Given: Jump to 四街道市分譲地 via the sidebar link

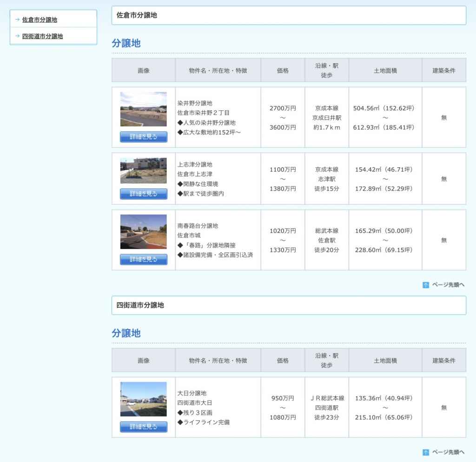Looking at the screenshot, I should coord(42,36).
